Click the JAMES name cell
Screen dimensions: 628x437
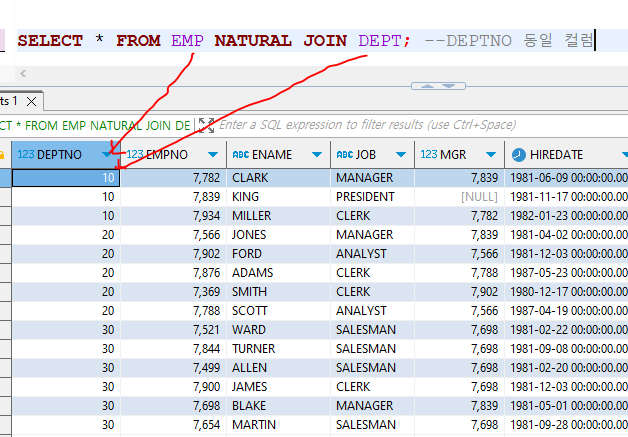coord(278,387)
